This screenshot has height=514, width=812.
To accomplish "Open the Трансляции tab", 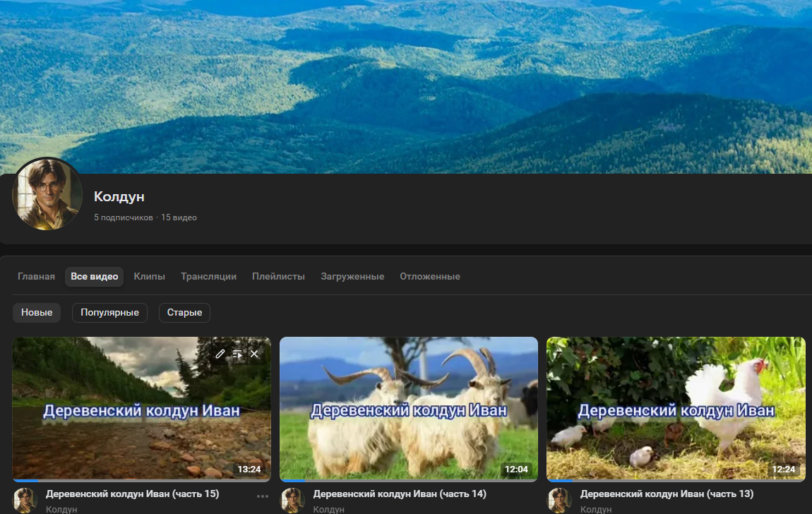I will click(208, 276).
